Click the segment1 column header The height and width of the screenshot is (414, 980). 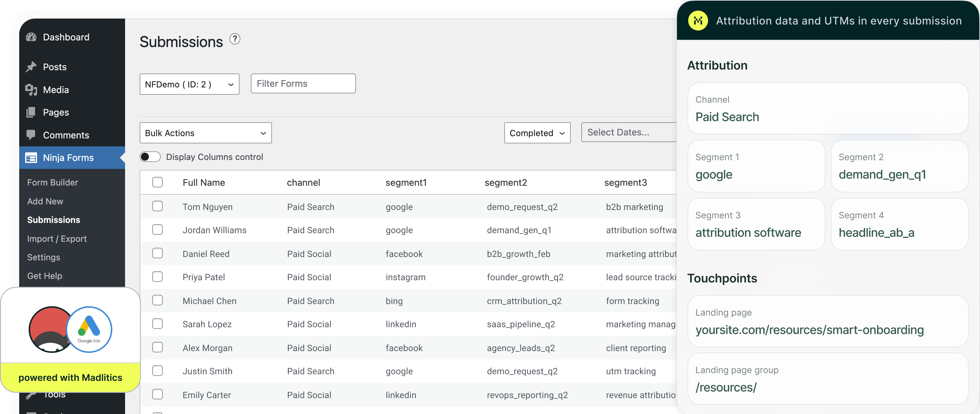406,182
